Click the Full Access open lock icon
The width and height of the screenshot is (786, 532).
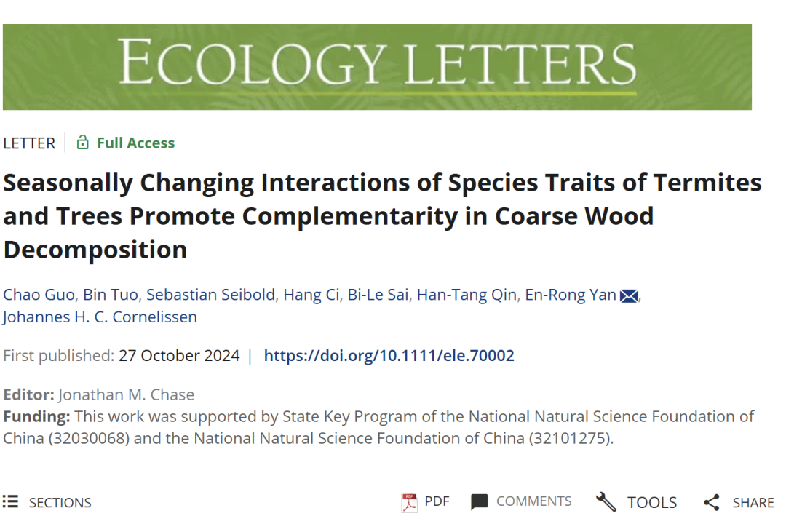pos(83,143)
